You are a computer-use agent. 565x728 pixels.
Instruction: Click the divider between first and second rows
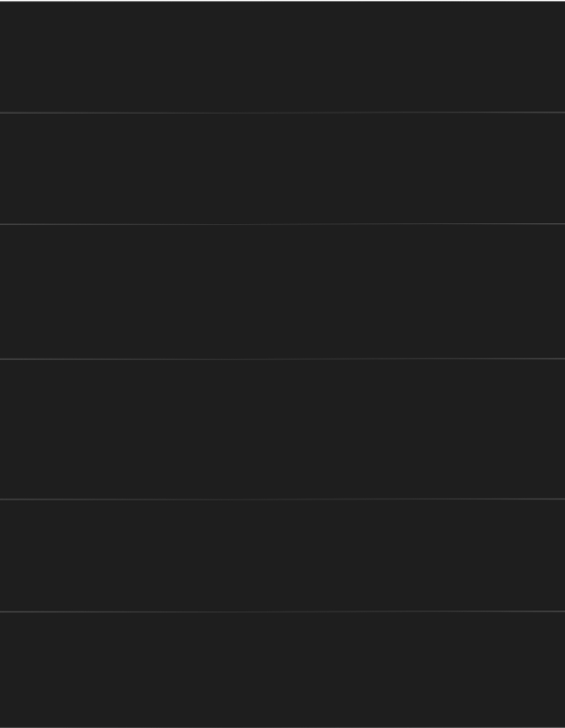tap(282, 112)
